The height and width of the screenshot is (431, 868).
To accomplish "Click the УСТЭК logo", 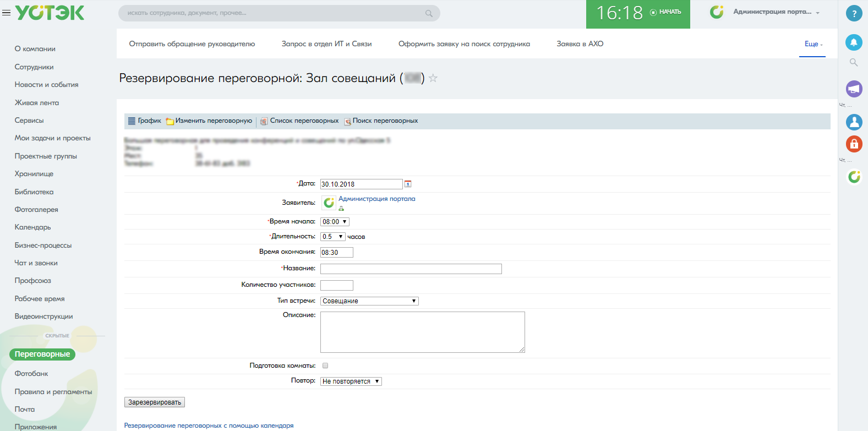I will coord(50,13).
